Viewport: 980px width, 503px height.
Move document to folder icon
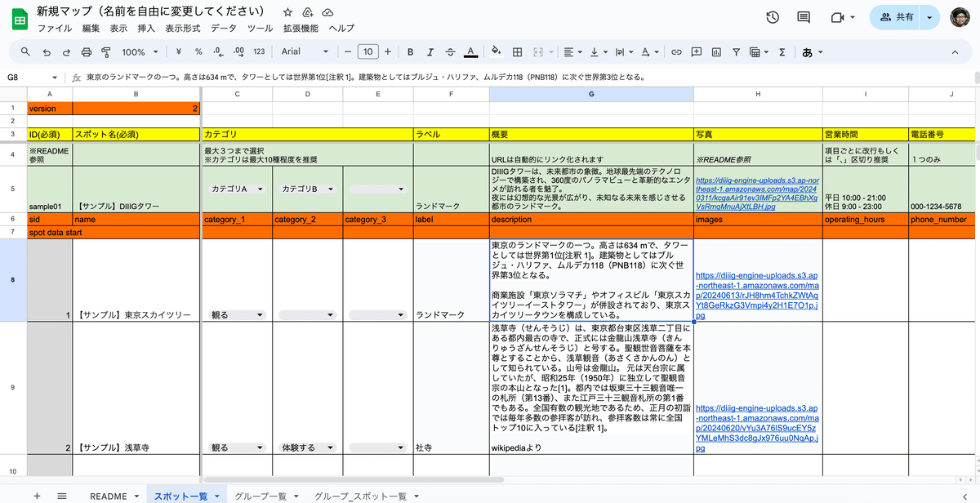[x=308, y=13]
